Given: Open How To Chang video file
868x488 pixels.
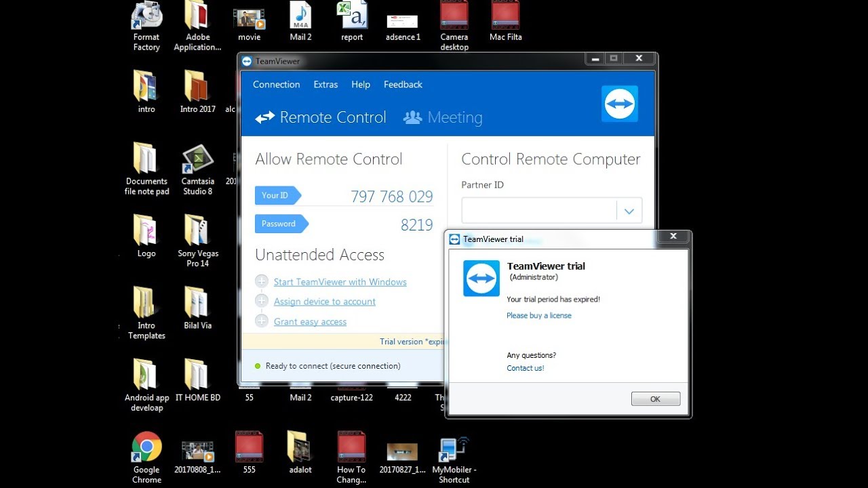Looking at the screenshot, I should point(351,457).
